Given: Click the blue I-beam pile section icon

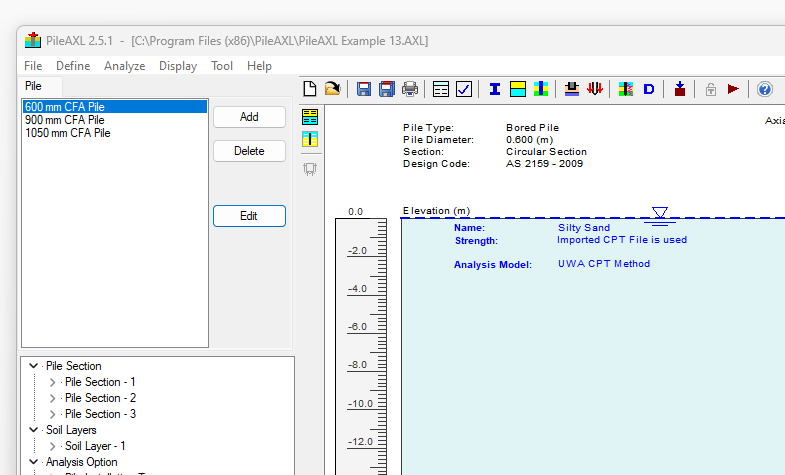Looking at the screenshot, I should click(x=495, y=89).
